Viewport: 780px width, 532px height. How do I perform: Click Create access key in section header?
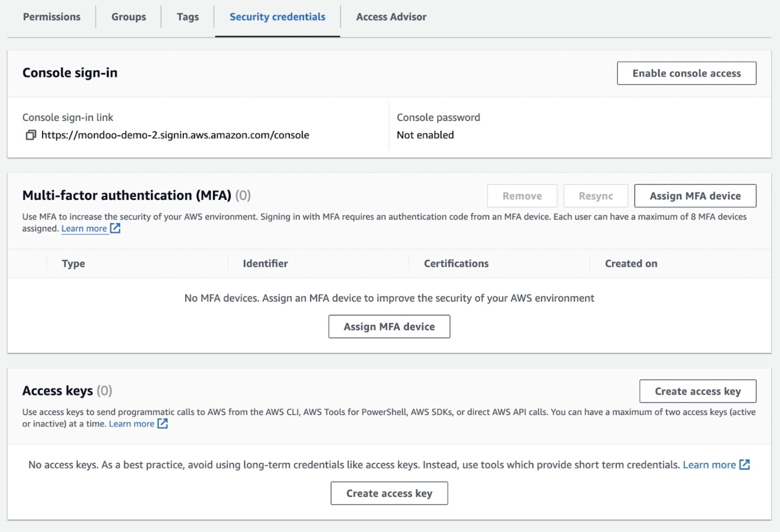pos(697,391)
